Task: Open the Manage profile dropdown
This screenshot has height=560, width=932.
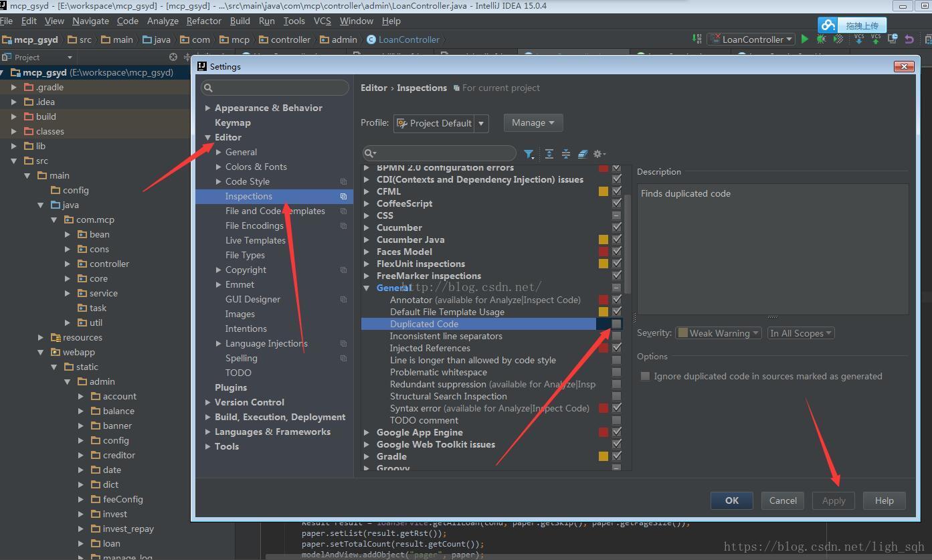Action: coord(533,122)
